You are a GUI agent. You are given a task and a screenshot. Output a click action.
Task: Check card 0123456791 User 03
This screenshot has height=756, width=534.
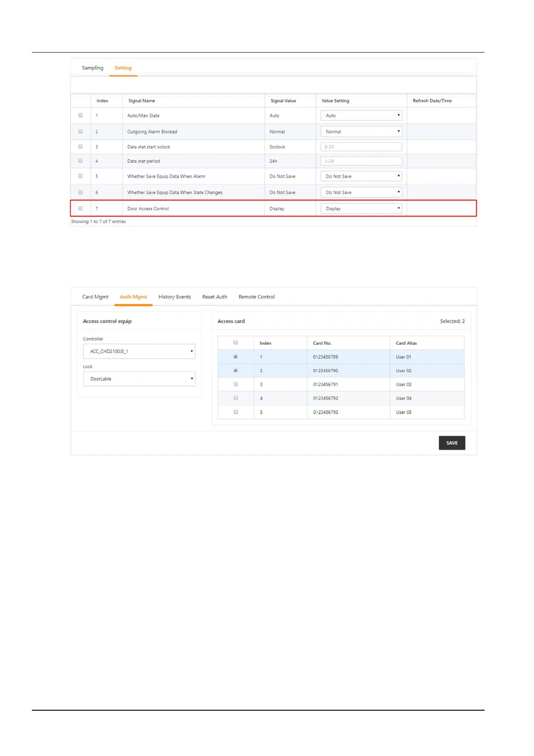coord(236,384)
